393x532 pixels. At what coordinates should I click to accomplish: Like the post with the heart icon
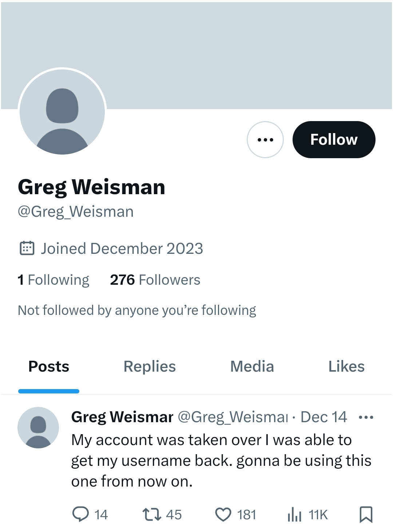pyautogui.click(x=223, y=515)
